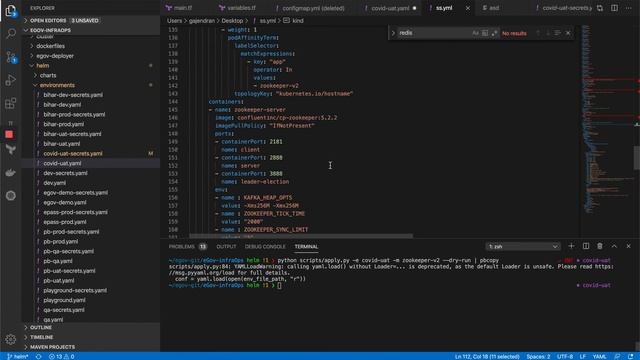Open the terminal selector dropdown '1: zsh'
640x360 pixels.
(522, 247)
